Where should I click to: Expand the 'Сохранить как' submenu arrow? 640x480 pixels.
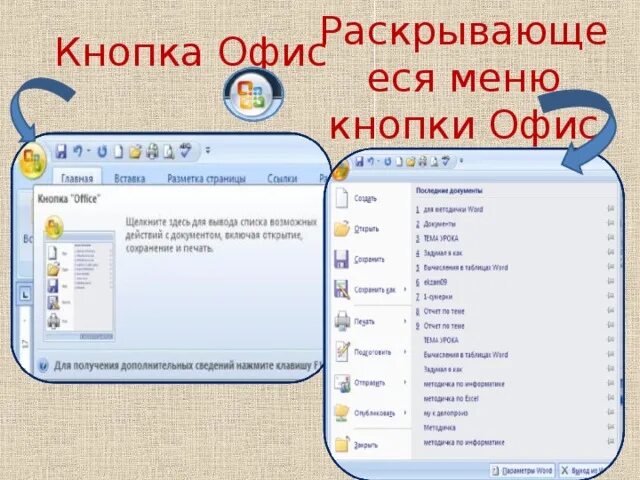coord(405,289)
